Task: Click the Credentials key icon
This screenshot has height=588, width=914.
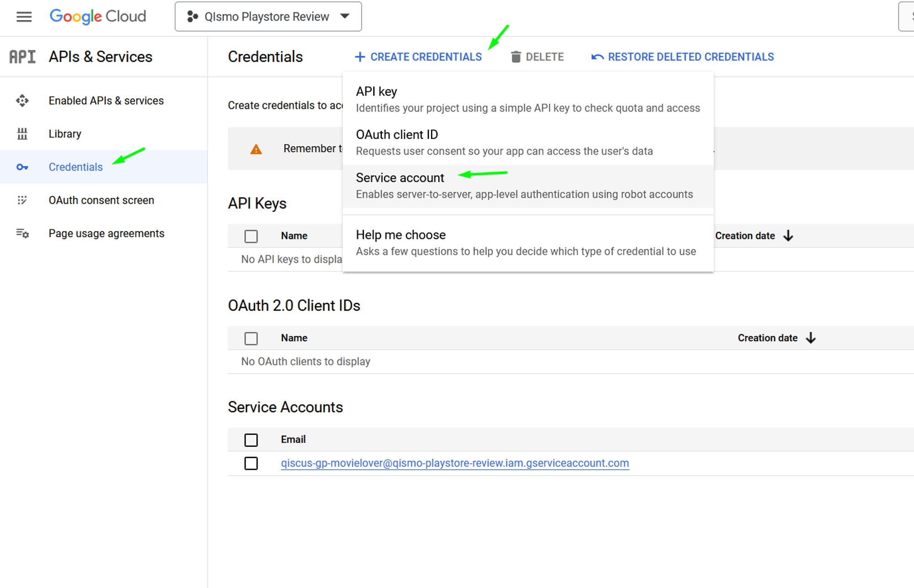Action: (22, 167)
